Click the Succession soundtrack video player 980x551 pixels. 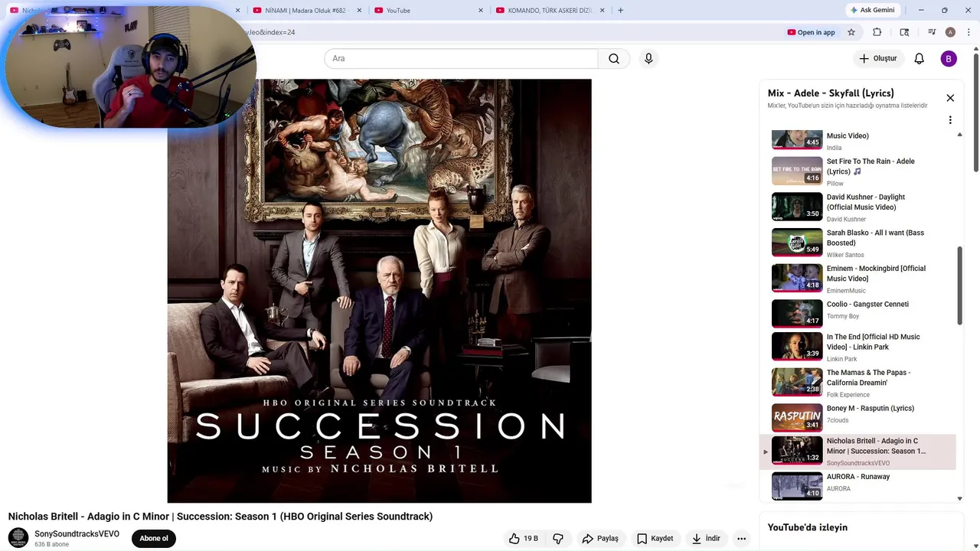click(x=380, y=291)
